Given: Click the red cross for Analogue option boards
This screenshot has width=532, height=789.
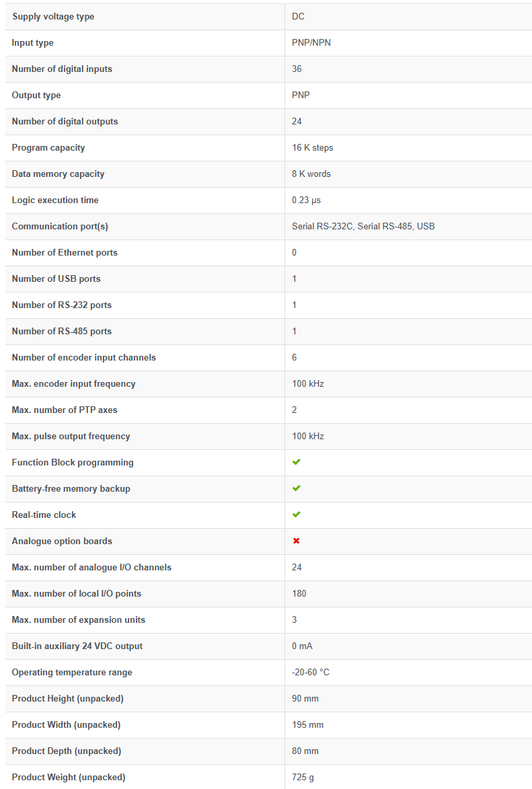Looking at the screenshot, I should coord(297,541).
